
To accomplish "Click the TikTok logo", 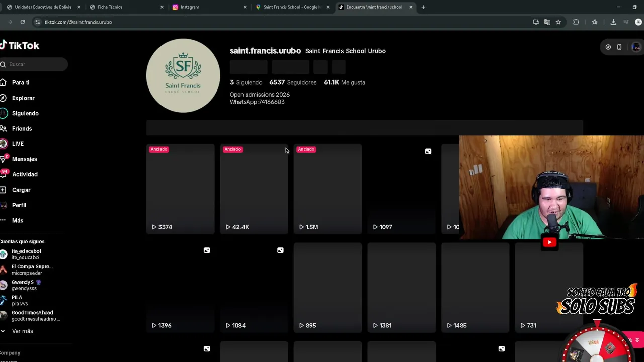I will [x=20, y=45].
